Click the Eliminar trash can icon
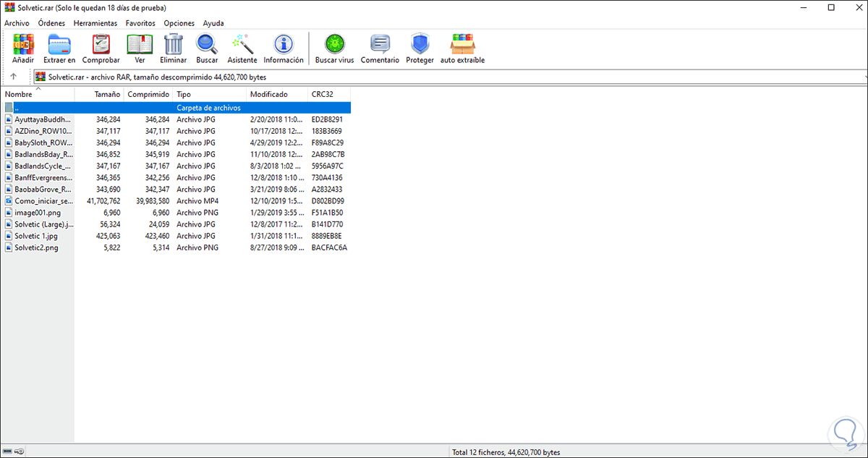This screenshot has width=868, height=458. click(x=174, y=45)
